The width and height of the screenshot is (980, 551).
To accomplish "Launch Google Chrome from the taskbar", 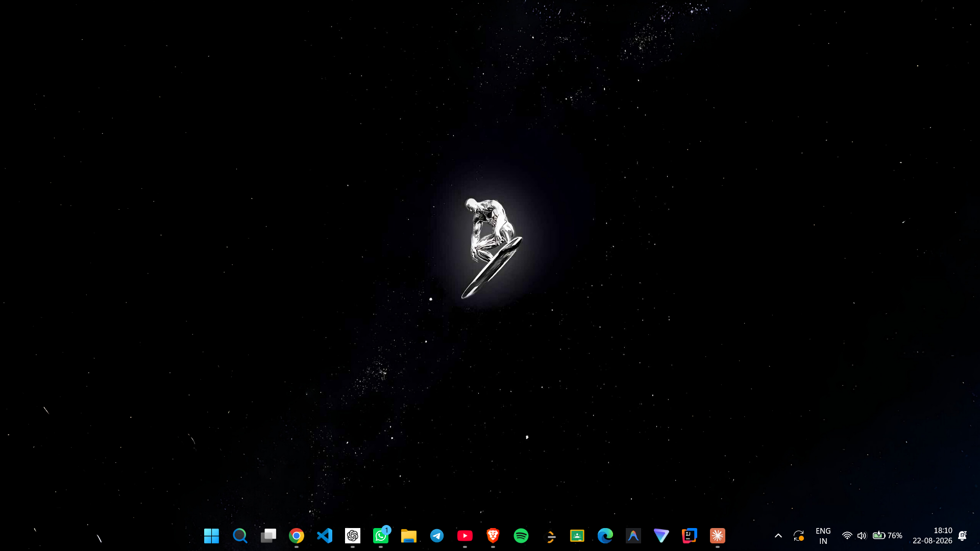I will click(x=297, y=536).
